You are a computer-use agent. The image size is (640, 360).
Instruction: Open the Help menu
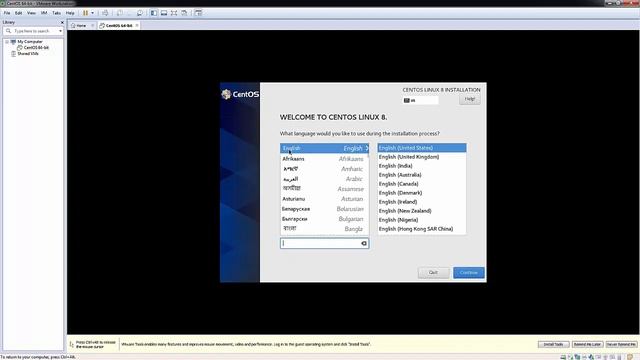coord(70,13)
